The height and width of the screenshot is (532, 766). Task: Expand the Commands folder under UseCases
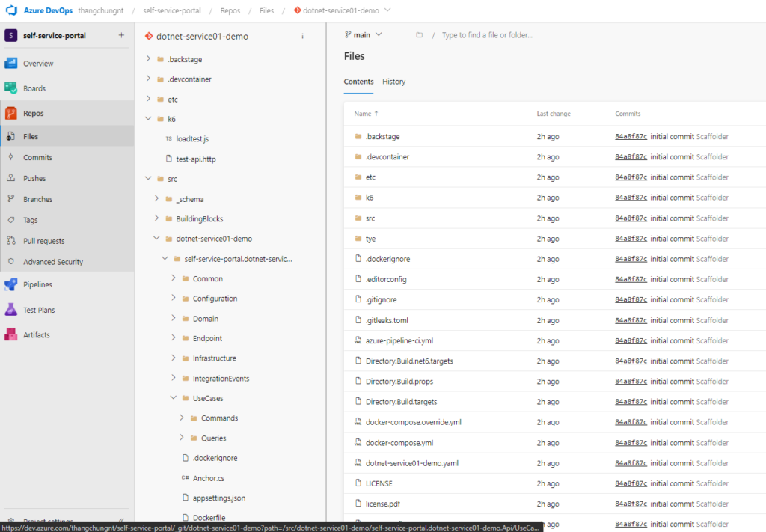(x=182, y=418)
